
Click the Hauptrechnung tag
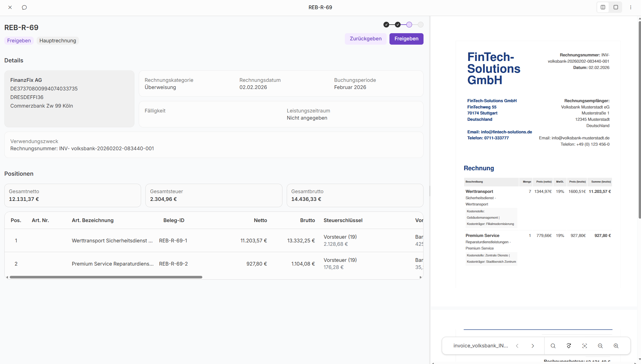coord(58,41)
